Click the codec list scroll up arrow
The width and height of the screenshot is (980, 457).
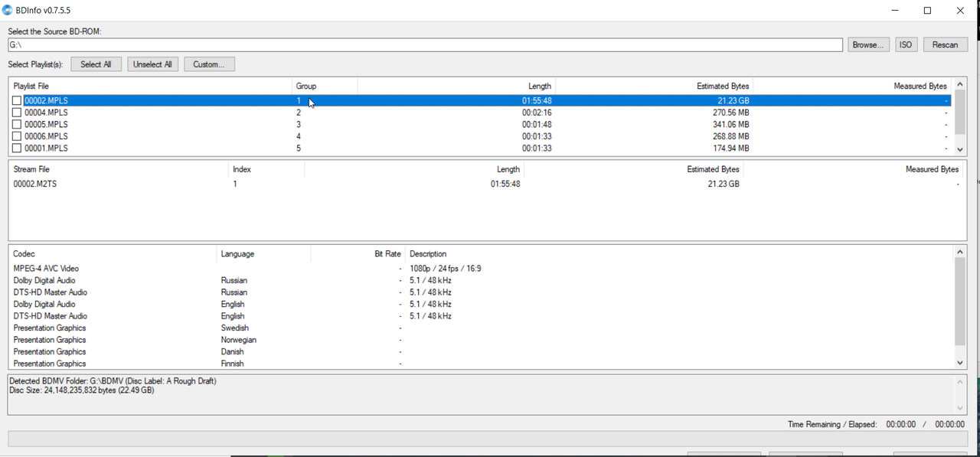(x=961, y=252)
